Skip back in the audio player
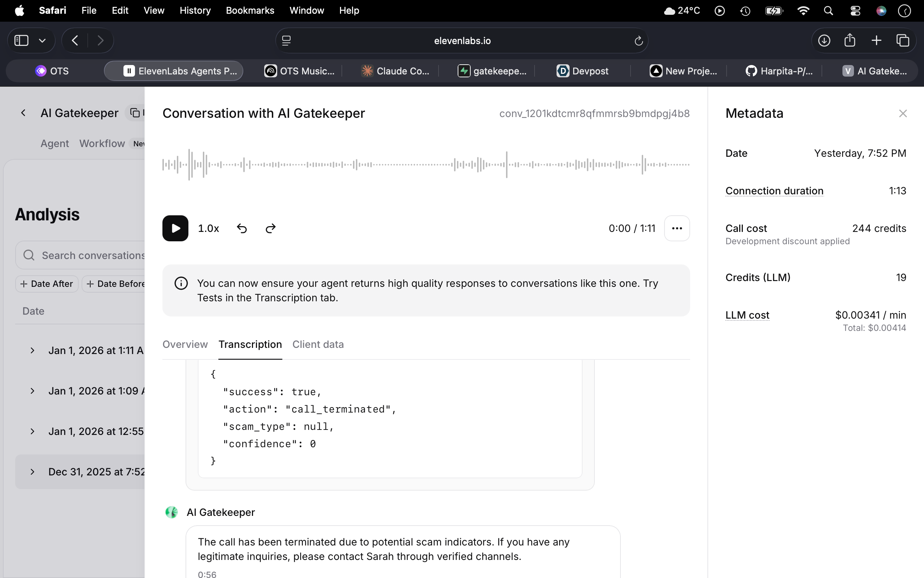This screenshot has width=924, height=578. click(242, 228)
